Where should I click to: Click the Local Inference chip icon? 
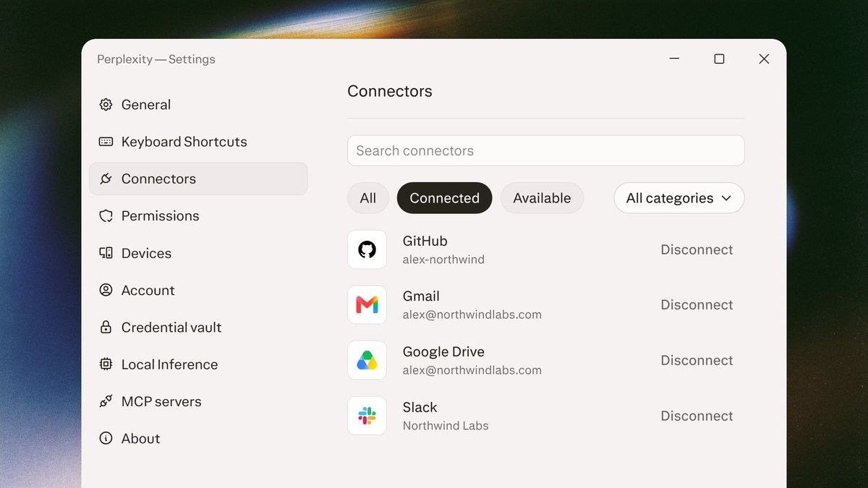[106, 364]
